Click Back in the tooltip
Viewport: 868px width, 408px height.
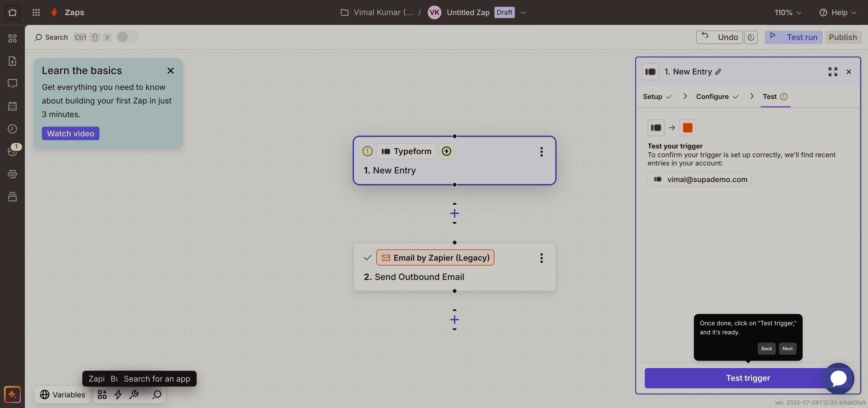pos(767,349)
